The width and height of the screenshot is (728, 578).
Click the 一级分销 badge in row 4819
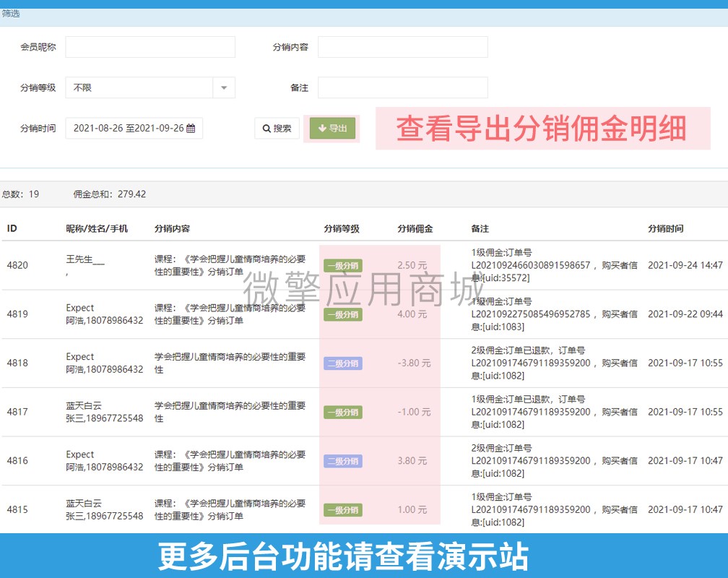coord(343,314)
